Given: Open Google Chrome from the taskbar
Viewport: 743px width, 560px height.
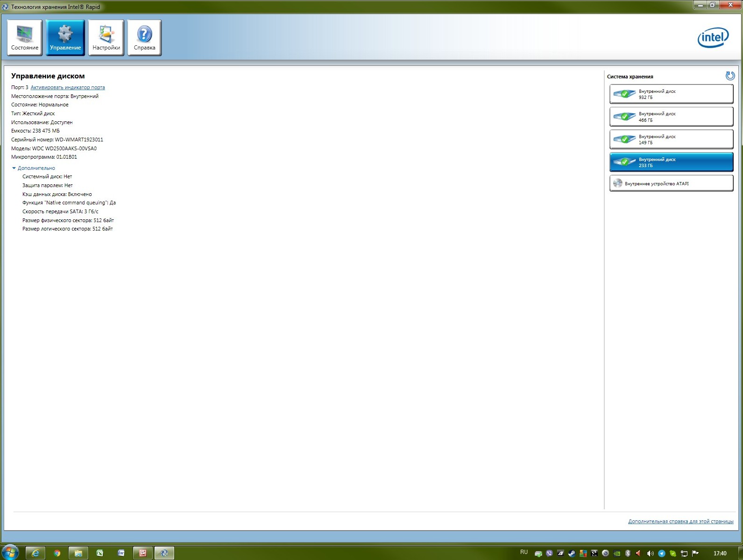Looking at the screenshot, I should tap(57, 553).
